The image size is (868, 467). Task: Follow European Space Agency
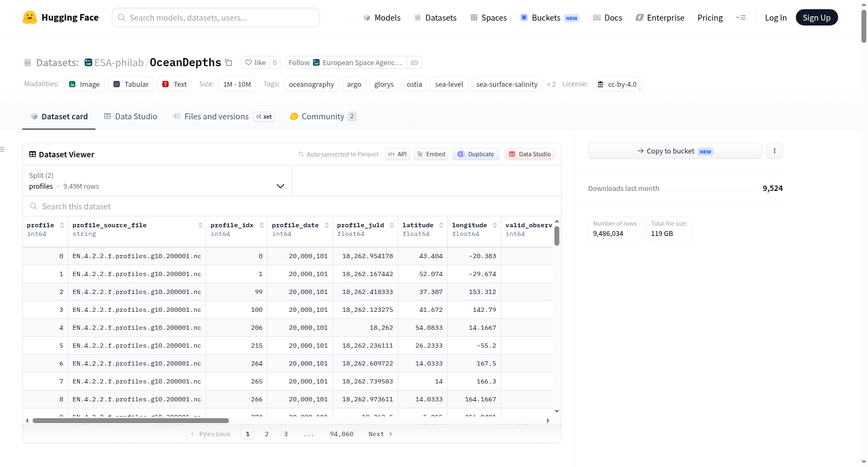tap(346, 63)
